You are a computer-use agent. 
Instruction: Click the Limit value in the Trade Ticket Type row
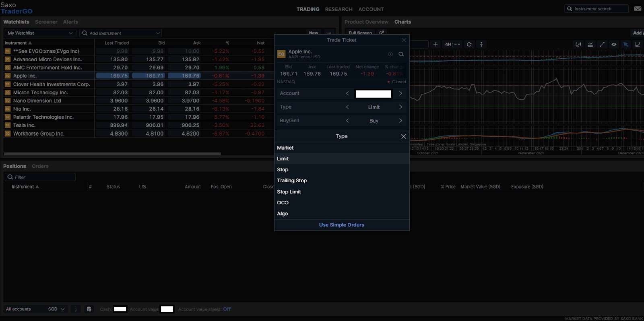point(374,107)
